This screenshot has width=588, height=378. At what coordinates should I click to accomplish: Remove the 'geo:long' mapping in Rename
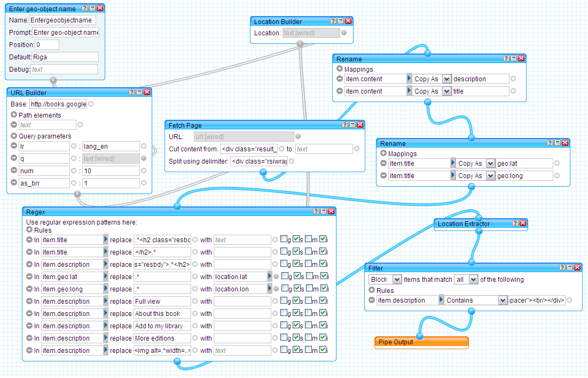[x=383, y=175]
